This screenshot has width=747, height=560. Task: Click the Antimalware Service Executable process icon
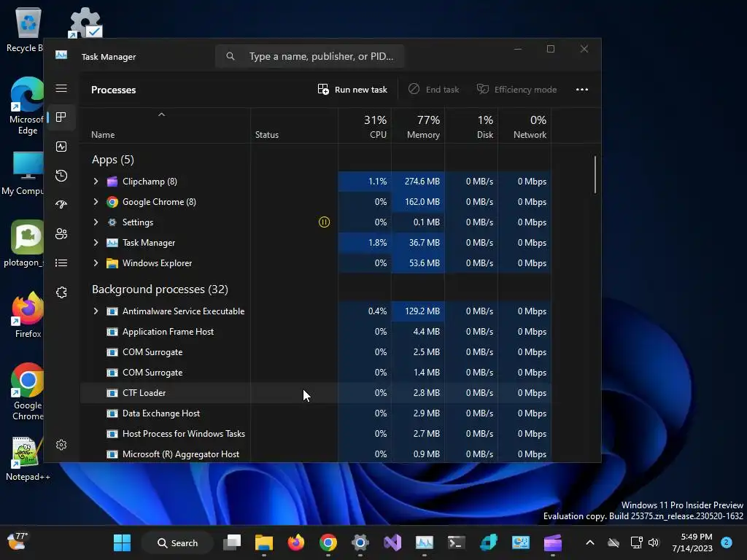coord(112,311)
